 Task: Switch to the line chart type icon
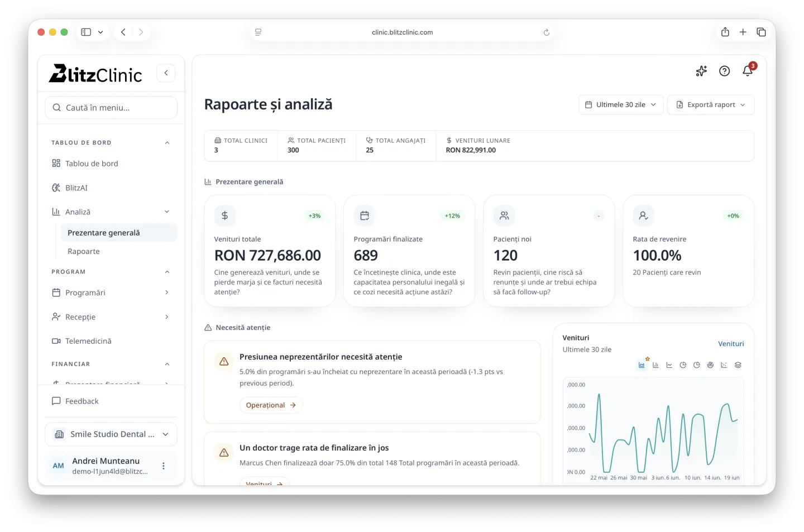click(669, 365)
